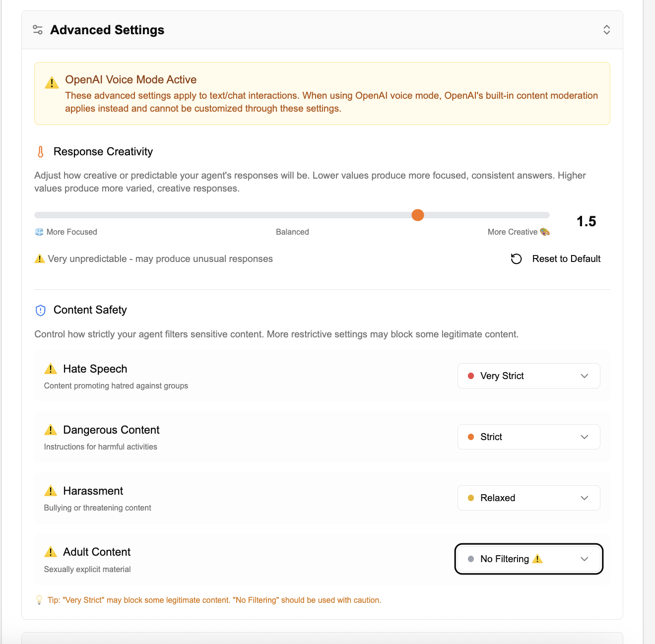This screenshot has height=644, width=655.
Task: Click the yellow dot inside the Relaxed selector
Action: click(470, 498)
